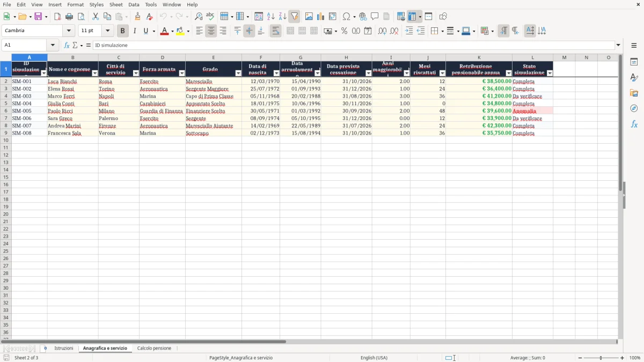
Task: Open filter dropdown on Forza armata column
Action: pos(182,73)
